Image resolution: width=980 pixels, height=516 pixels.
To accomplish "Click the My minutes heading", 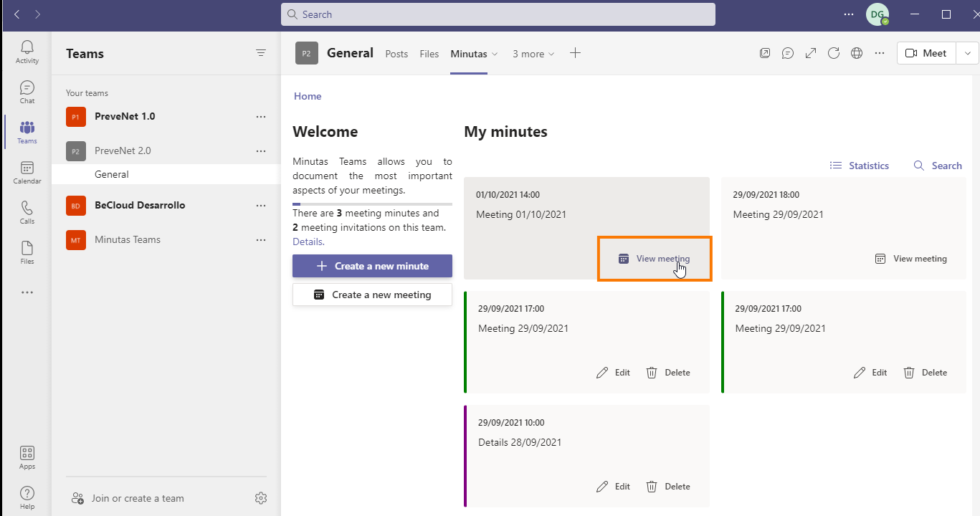I will (x=505, y=132).
